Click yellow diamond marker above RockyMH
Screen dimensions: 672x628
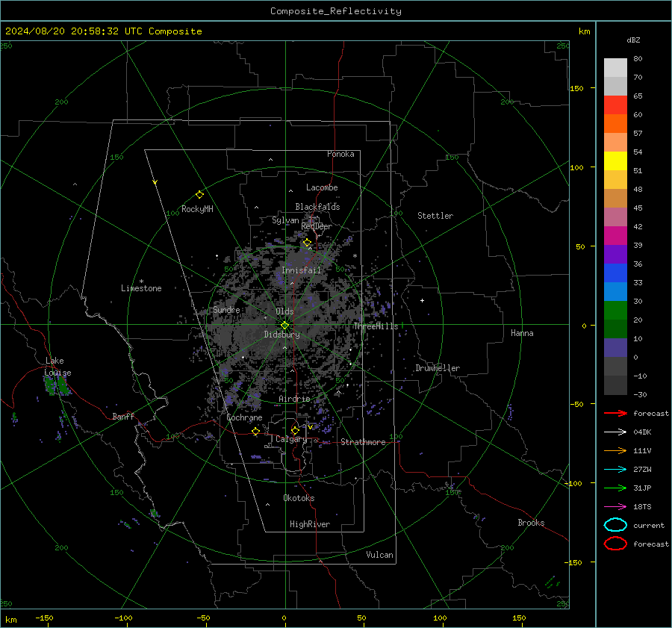tap(199, 195)
